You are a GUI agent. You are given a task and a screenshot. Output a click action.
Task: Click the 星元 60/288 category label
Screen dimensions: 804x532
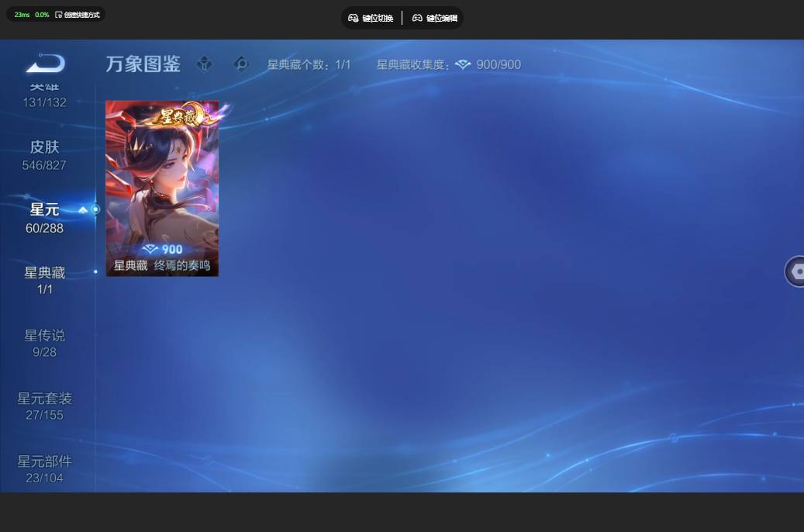click(x=45, y=218)
